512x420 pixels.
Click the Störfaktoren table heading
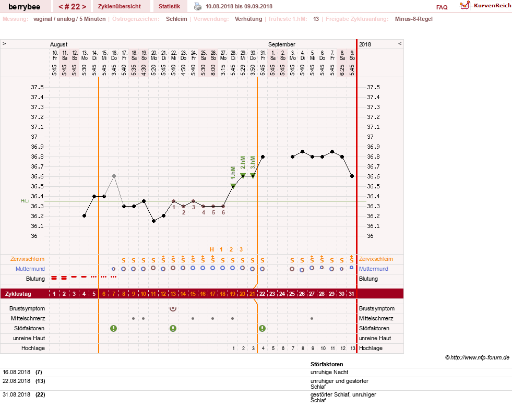click(327, 364)
